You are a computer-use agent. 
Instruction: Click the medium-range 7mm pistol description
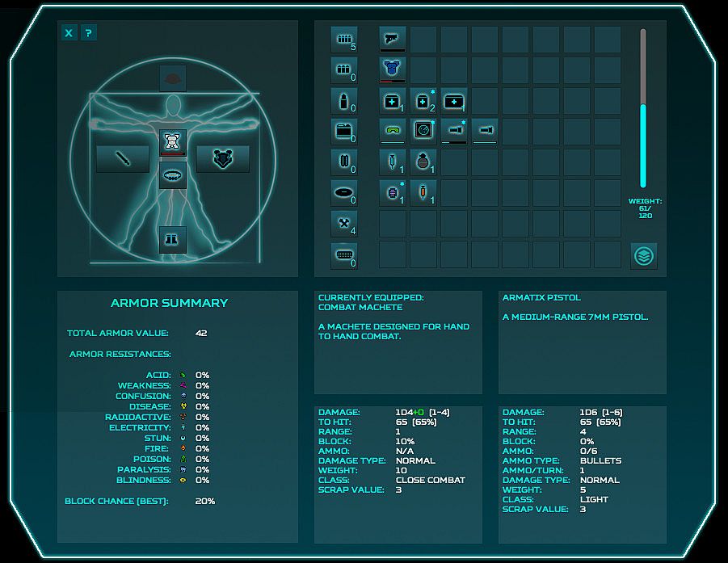575,317
